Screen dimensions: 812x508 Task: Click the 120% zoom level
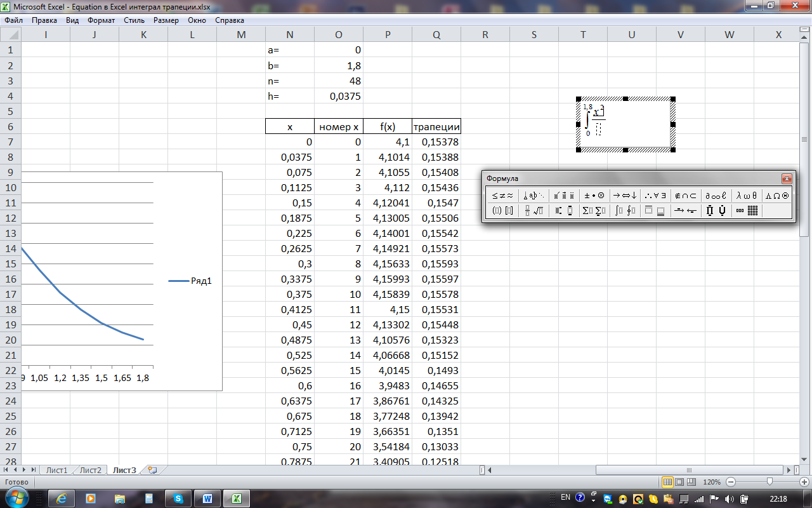click(712, 482)
